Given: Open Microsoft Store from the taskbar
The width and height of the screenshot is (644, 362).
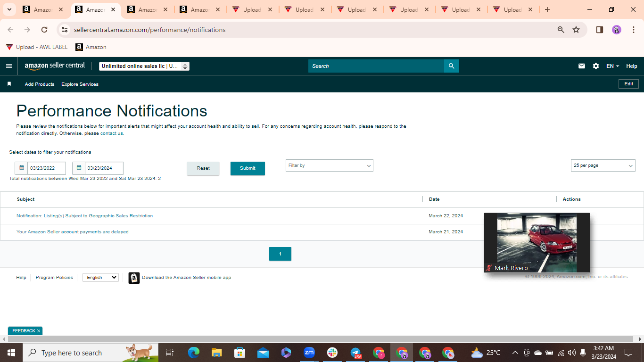Looking at the screenshot, I should 239,353.
